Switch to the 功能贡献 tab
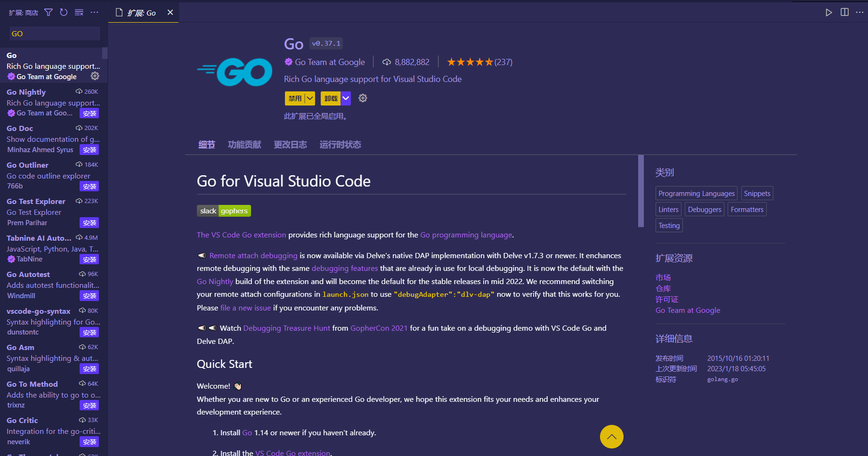 tap(244, 145)
